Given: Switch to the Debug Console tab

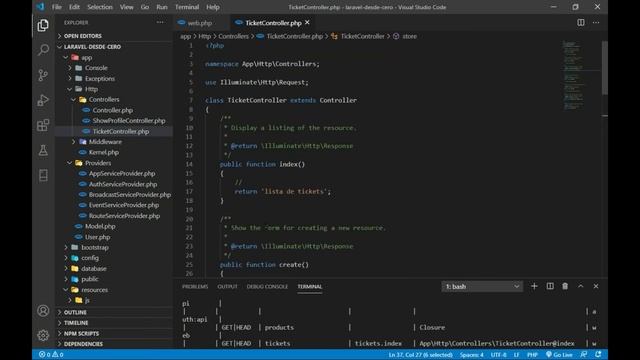Looking at the screenshot, I should tap(267, 287).
